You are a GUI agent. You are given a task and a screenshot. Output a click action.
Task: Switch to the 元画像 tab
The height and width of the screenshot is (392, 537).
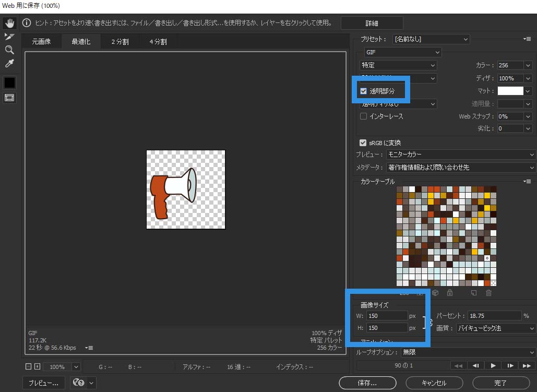coord(41,42)
